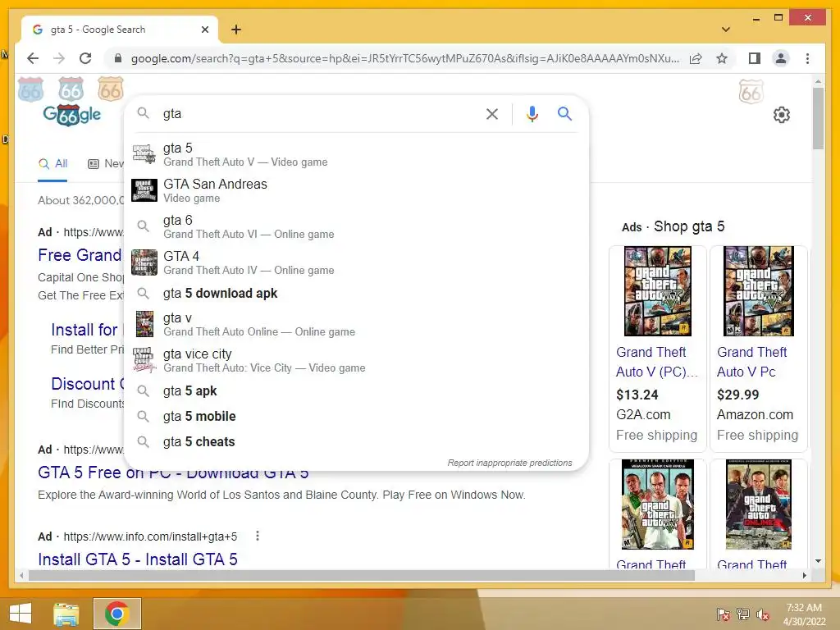The image size is (840, 630).
Task: Click the blue search magnifier button
Action: (x=564, y=113)
